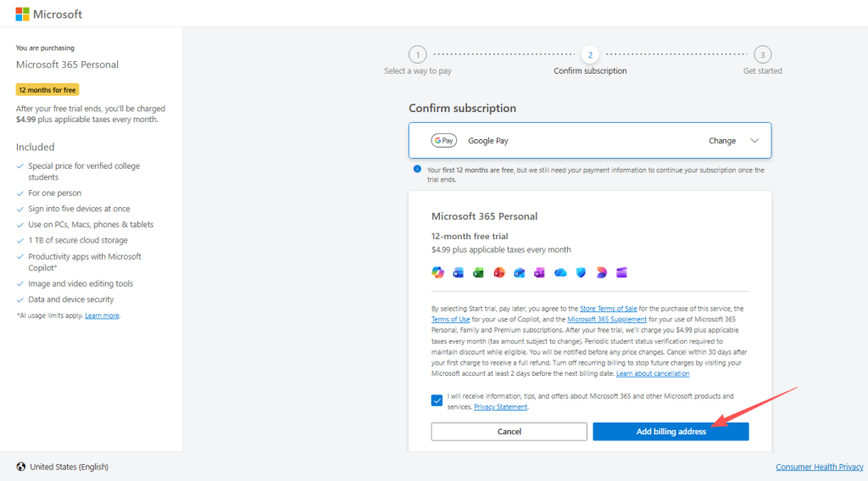Click the Add billing address button
The image size is (868, 481).
670,432
